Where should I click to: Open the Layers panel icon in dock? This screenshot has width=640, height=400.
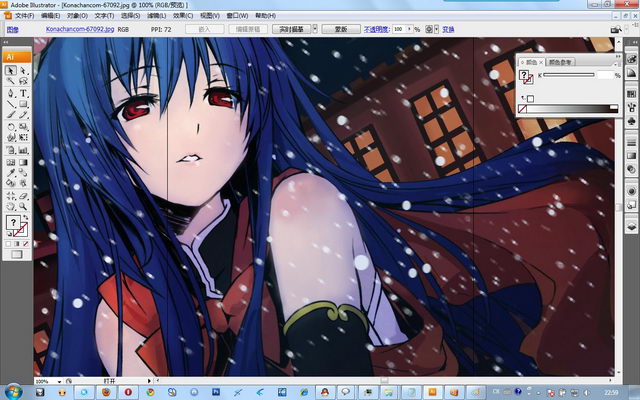click(631, 226)
